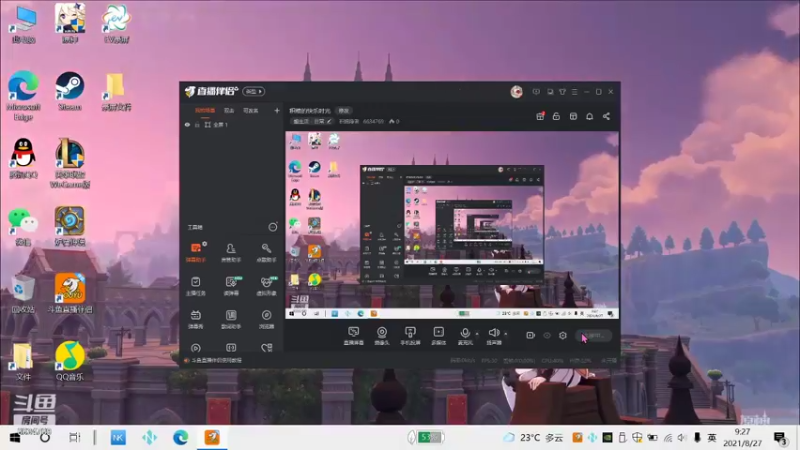The width and height of the screenshot is (800, 450).
Task: Open the user avatar in title bar
Action: pyautogui.click(x=516, y=92)
